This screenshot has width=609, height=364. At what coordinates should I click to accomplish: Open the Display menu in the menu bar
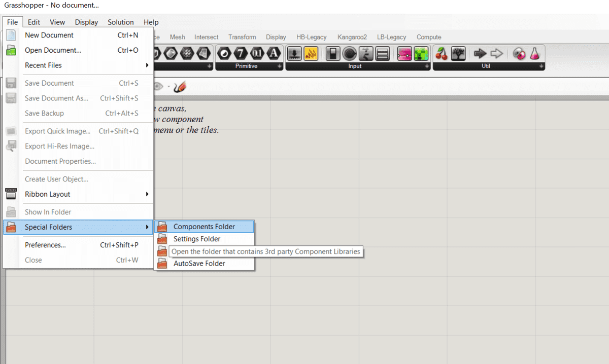tap(86, 22)
